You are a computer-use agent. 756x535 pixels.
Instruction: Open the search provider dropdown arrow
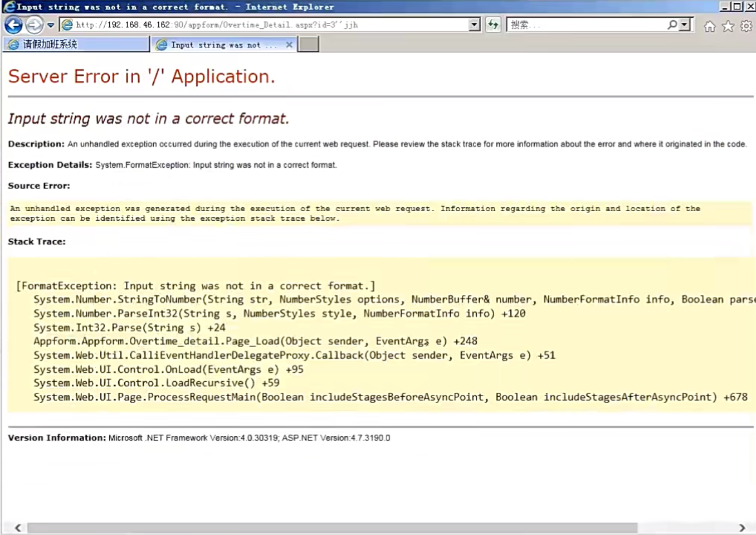[685, 25]
